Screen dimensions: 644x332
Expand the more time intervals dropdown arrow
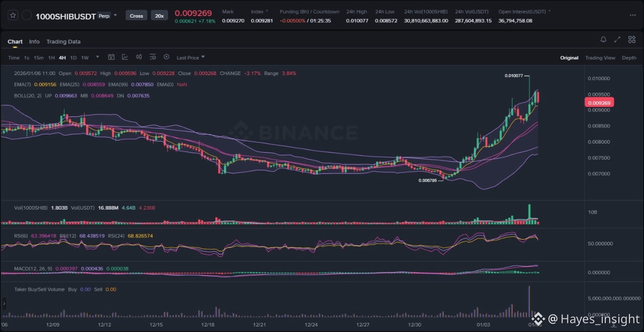coord(98,57)
